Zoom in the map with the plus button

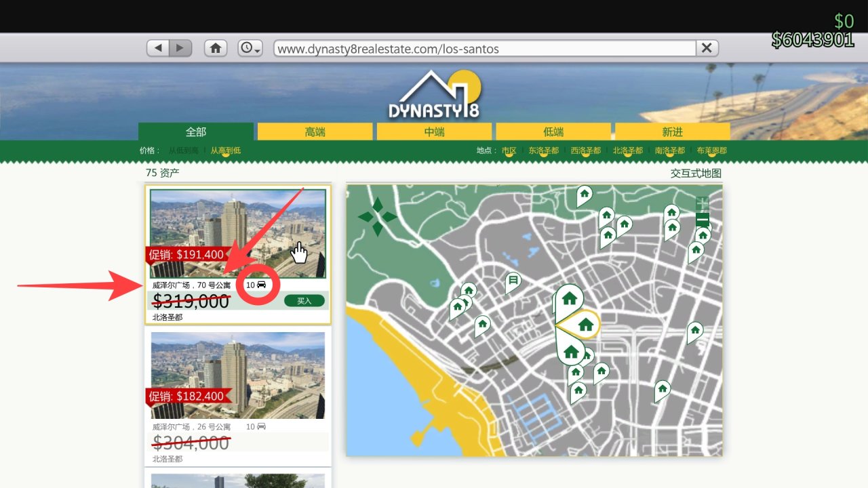[703, 203]
